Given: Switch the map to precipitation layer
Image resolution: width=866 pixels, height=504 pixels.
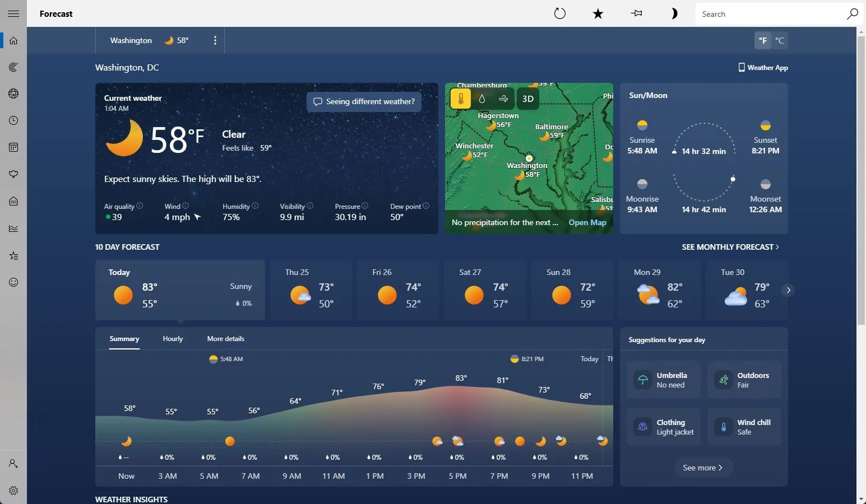Looking at the screenshot, I should (481, 99).
